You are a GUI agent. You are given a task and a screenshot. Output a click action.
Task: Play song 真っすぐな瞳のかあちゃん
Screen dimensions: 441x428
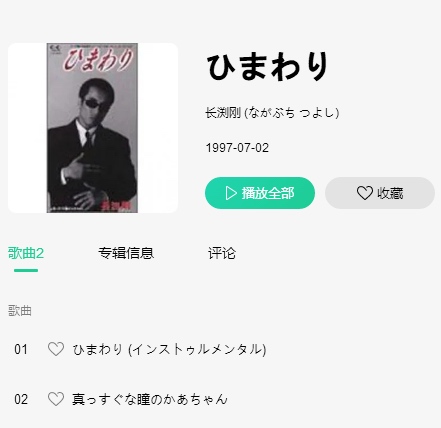(x=150, y=399)
